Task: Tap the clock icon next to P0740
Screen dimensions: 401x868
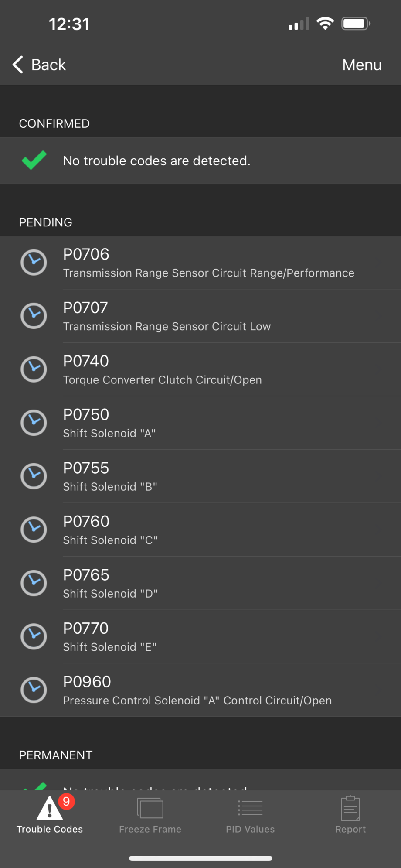Action: click(x=34, y=369)
